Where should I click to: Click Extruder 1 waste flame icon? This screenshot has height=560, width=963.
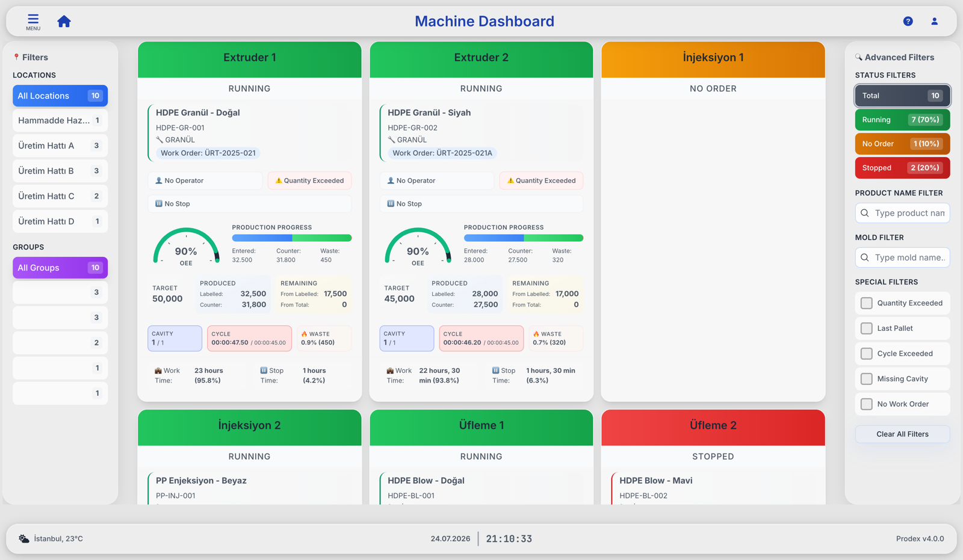click(304, 334)
